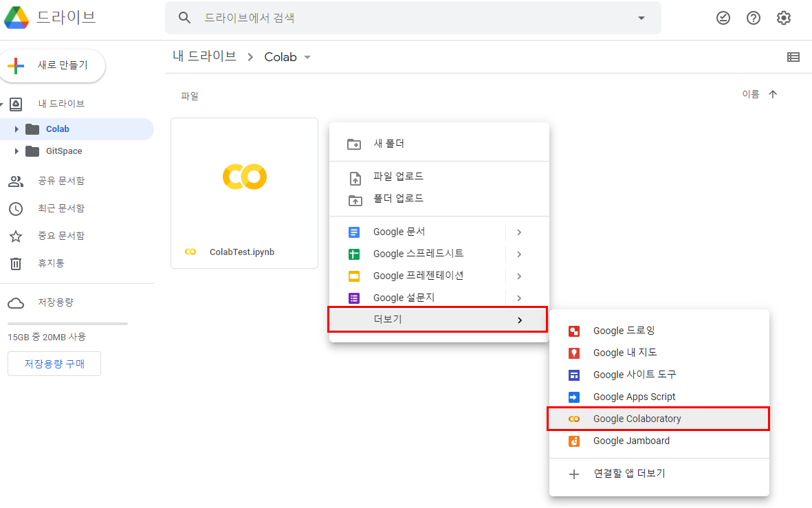Open the search options dropdown arrow
This screenshot has width=812, height=508.
click(x=641, y=18)
